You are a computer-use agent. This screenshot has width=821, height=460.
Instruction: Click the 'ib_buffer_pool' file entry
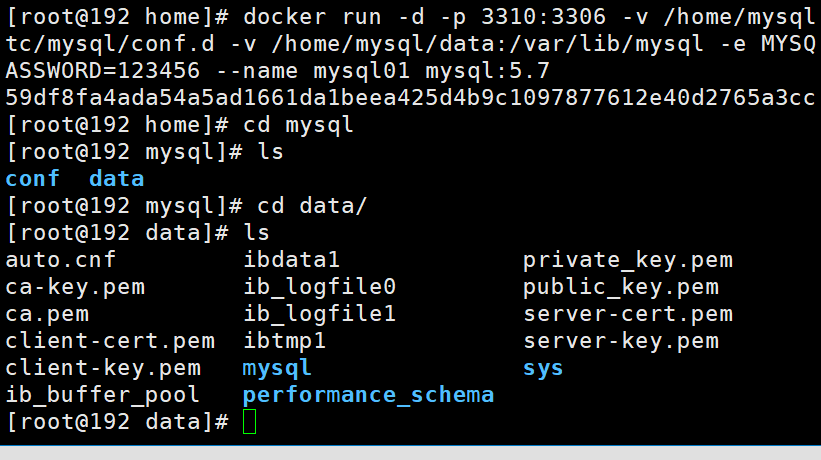(x=103, y=395)
